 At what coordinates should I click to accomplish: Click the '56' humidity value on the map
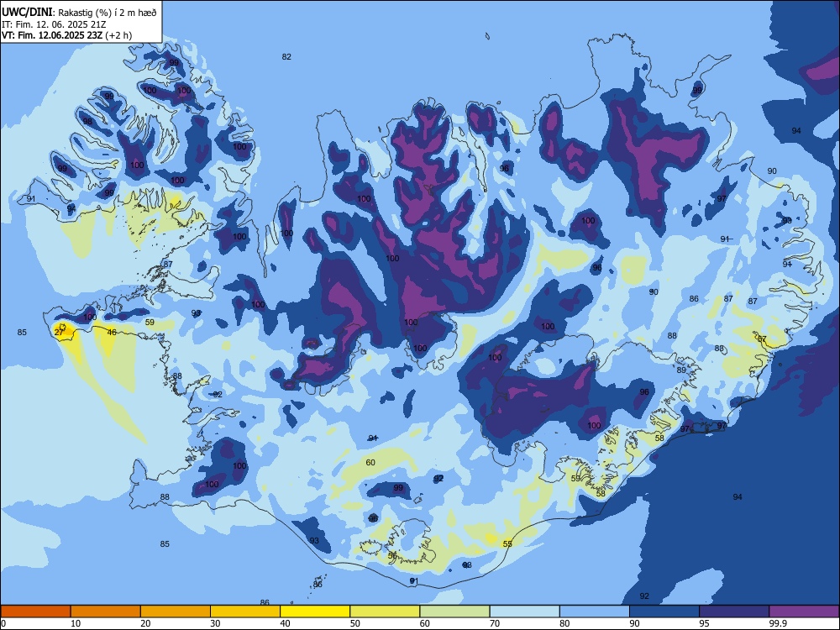click(x=392, y=555)
